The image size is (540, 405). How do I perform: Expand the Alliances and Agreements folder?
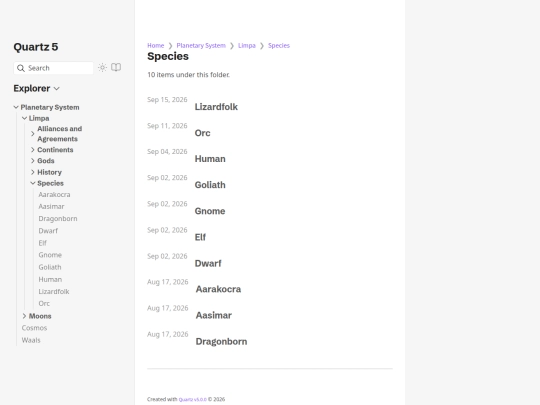coord(33,134)
